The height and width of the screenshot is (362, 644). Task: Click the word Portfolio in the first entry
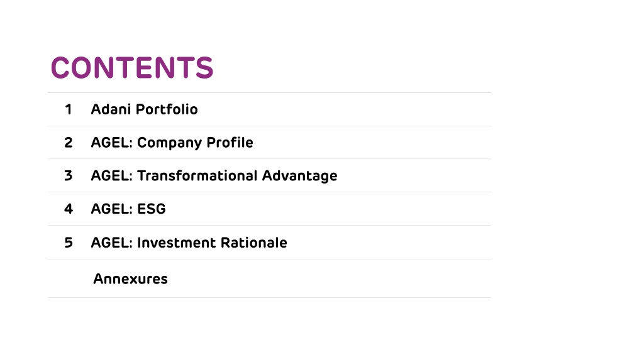[167, 109]
